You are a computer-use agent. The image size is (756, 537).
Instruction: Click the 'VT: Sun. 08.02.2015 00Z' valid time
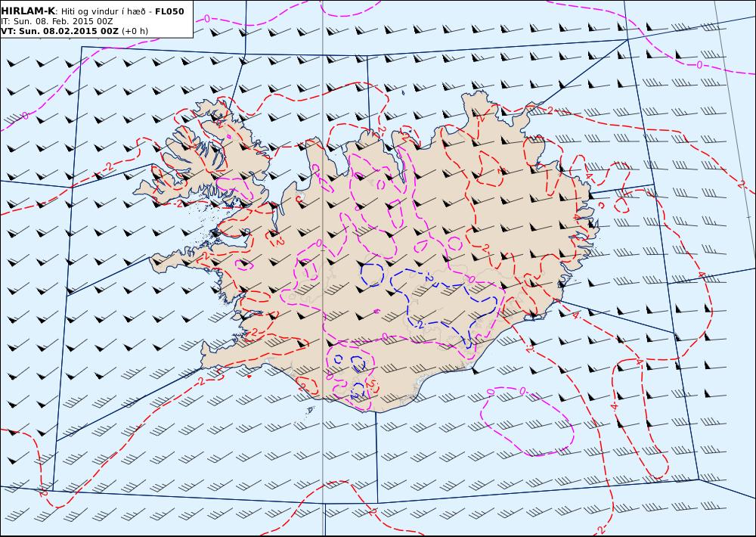point(60,31)
